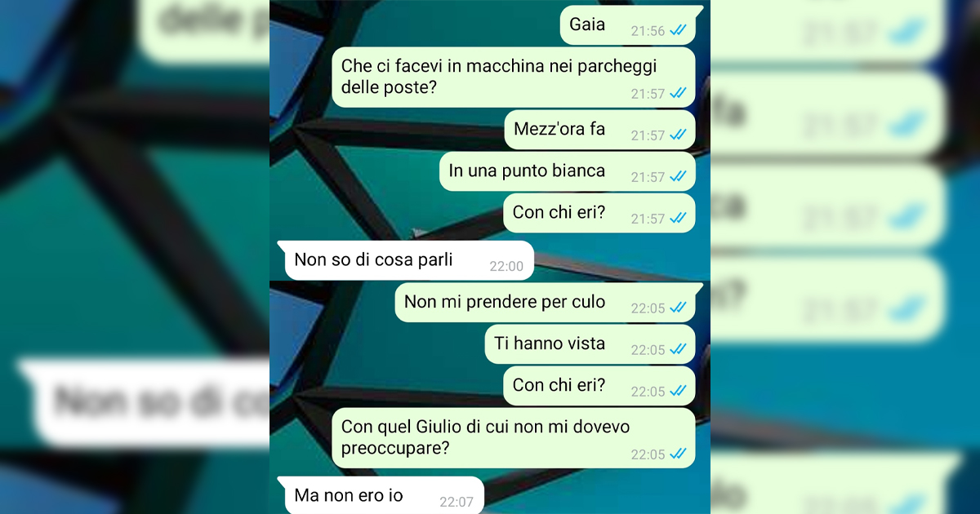Tap the 'Gaia' message bubble

[x=631, y=25]
